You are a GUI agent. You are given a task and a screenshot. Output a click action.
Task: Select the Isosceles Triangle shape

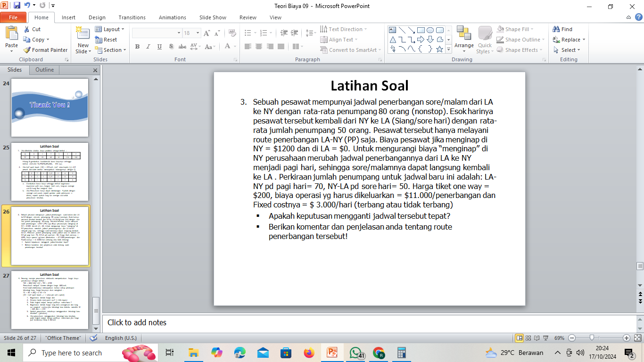point(392,39)
